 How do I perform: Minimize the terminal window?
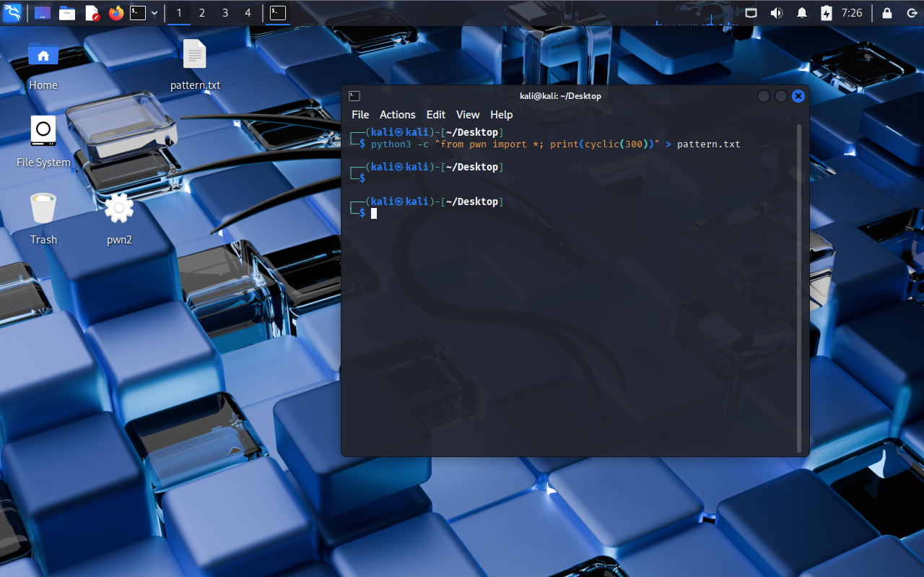coord(764,96)
